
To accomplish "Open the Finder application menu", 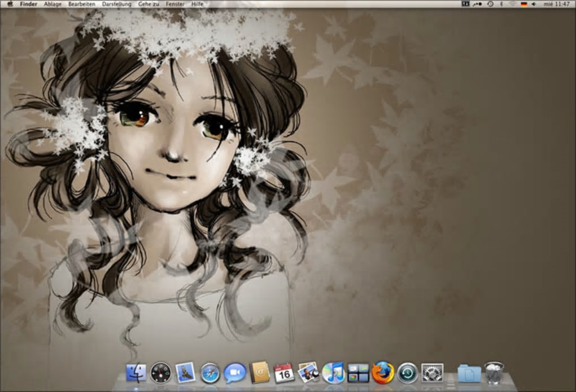I will pos(28,4).
